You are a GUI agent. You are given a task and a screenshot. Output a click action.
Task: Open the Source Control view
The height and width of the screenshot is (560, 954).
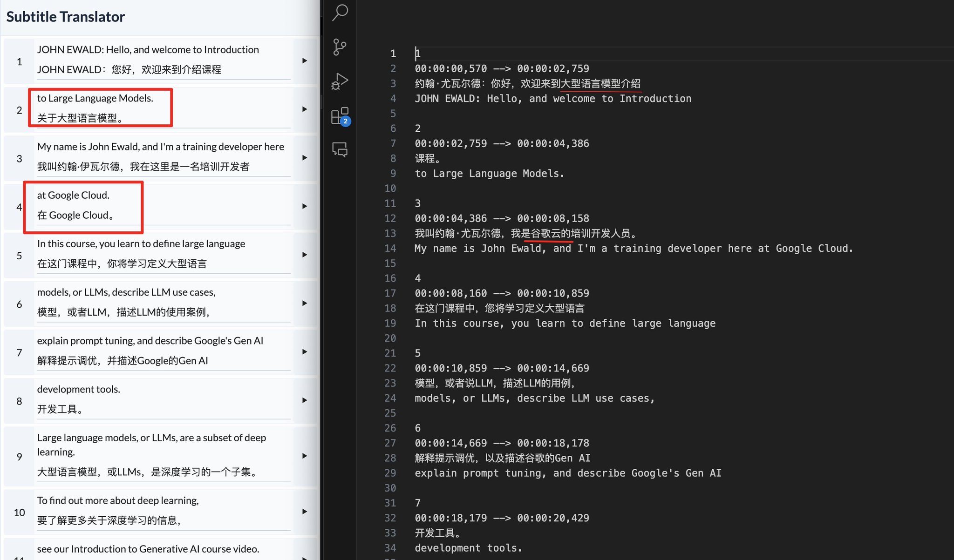[340, 47]
